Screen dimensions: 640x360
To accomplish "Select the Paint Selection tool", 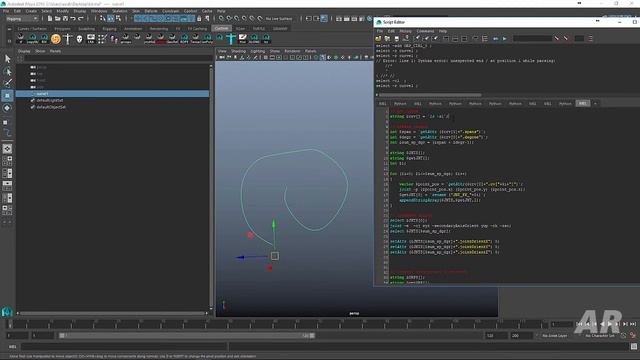I will [7, 83].
